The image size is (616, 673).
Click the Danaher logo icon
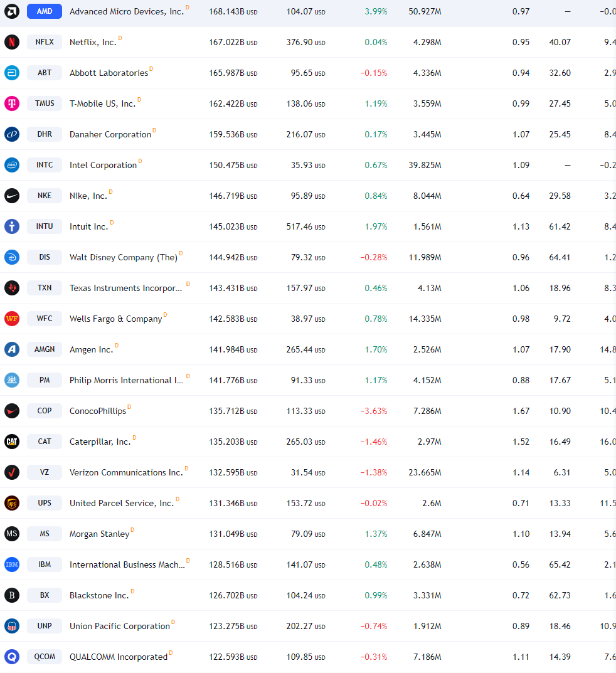(12, 134)
